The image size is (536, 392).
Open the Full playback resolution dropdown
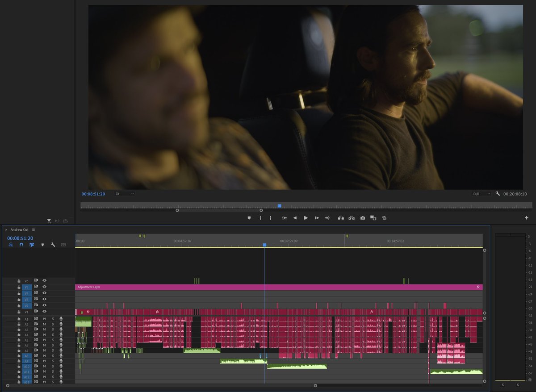click(482, 194)
